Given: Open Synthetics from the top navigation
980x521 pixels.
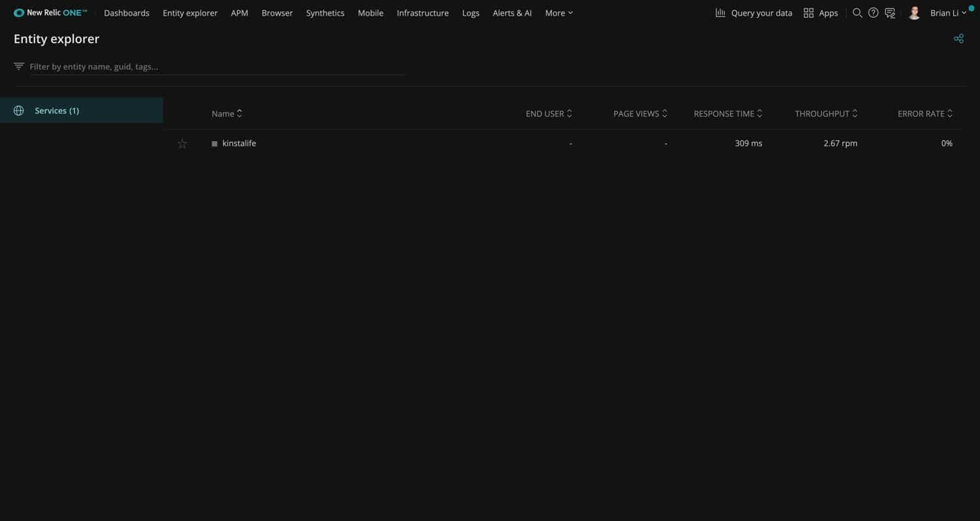Looking at the screenshot, I should (x=325, y=13).
